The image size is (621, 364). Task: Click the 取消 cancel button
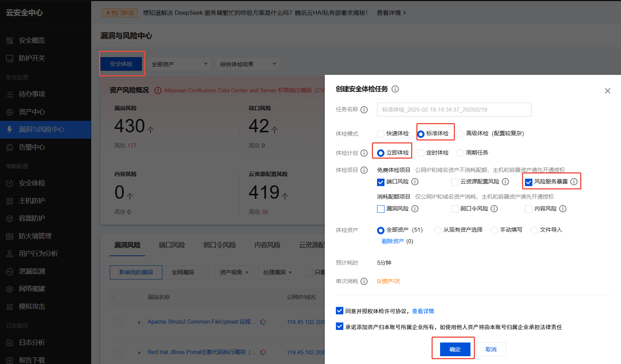tap(491, 349)
